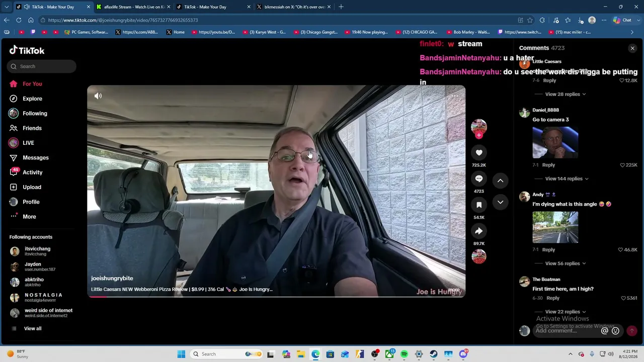Open browser Settings and more menu
This screenshot has height=362, width=644.
click(x=604, y=20)
